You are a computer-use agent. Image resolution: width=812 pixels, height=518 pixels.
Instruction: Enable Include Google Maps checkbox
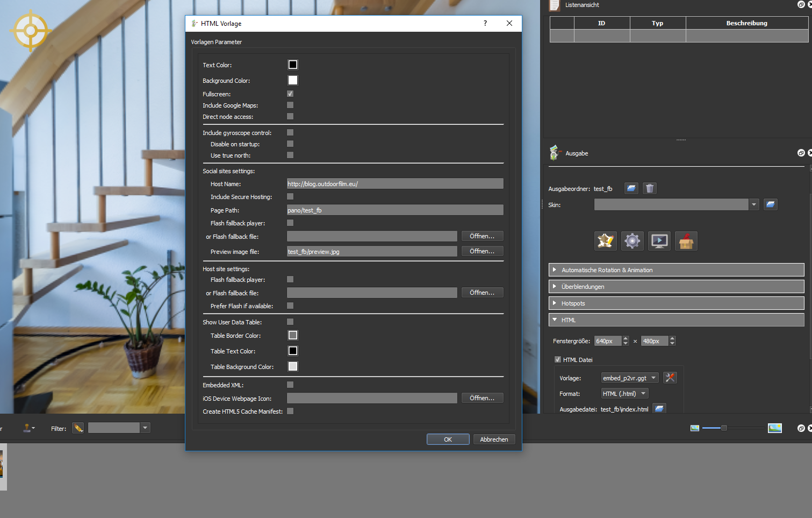pos(290,105)
